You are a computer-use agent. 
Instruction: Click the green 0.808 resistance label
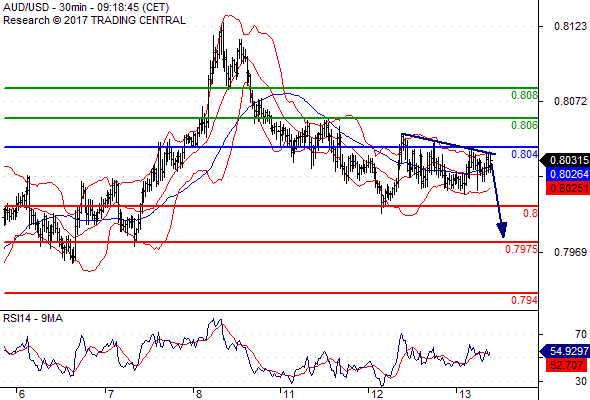[525, 95]
